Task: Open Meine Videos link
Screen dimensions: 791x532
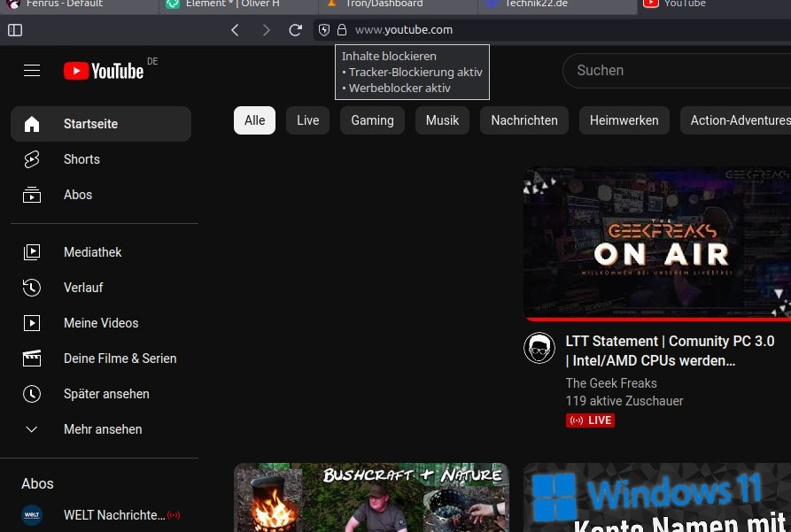Action: (101, 323)
